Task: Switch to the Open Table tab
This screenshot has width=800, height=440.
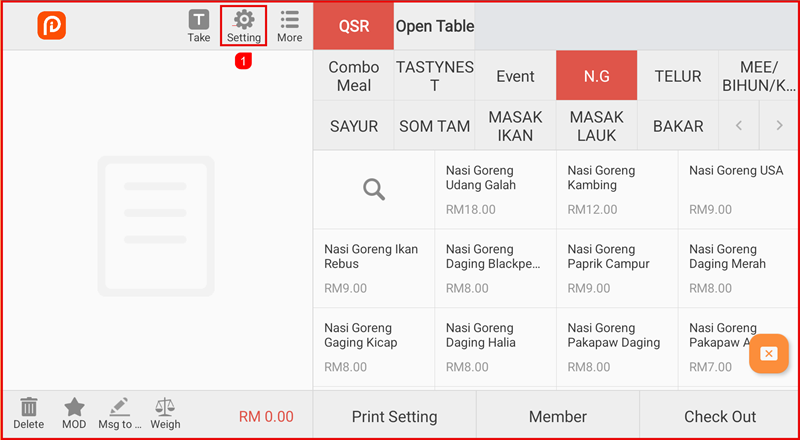Action: click(435, 26)
